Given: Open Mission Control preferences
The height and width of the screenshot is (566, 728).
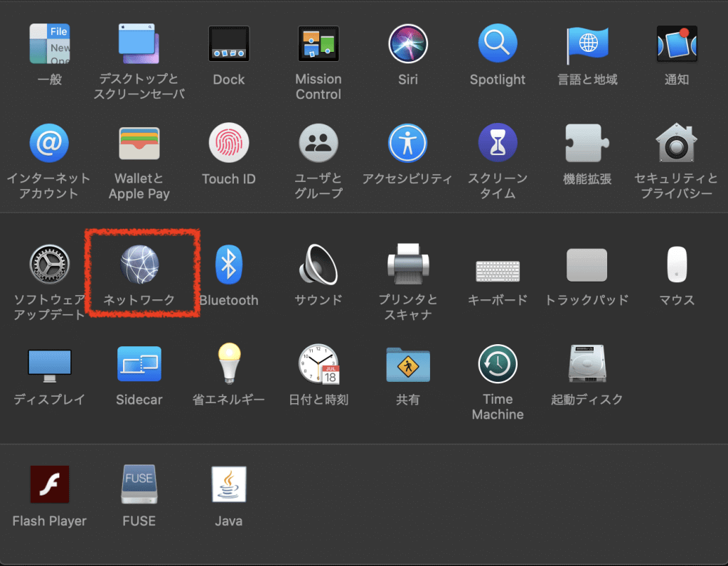Looking at the screenshot, I should point(318,44).
